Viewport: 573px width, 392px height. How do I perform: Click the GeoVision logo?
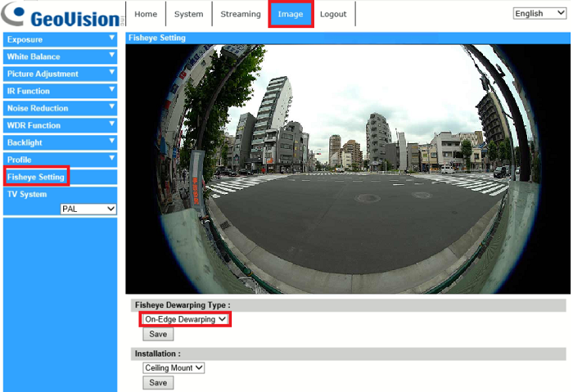point(62,15)
